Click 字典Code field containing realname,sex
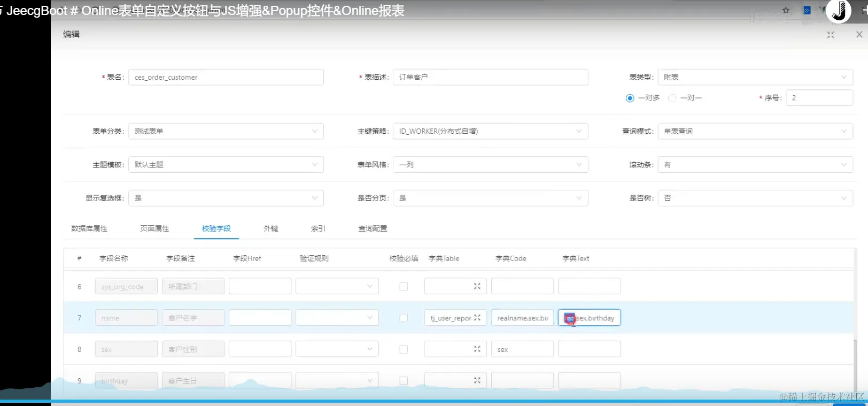 click(522, 318)
